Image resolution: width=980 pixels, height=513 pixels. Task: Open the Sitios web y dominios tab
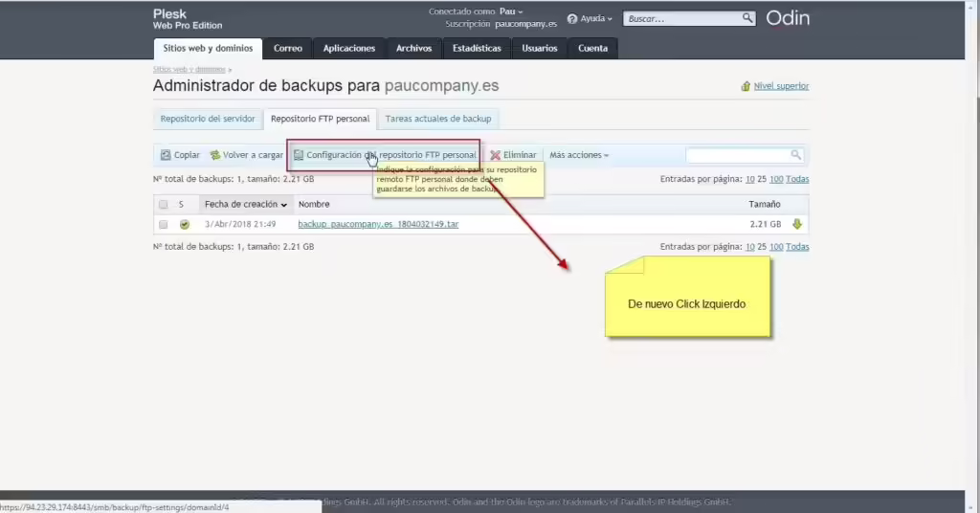[208, 48]
